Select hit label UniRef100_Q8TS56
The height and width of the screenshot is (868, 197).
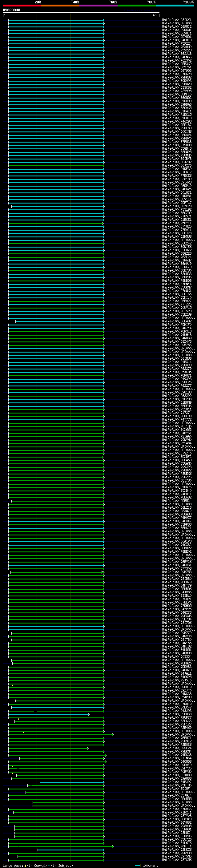point(177,860)
